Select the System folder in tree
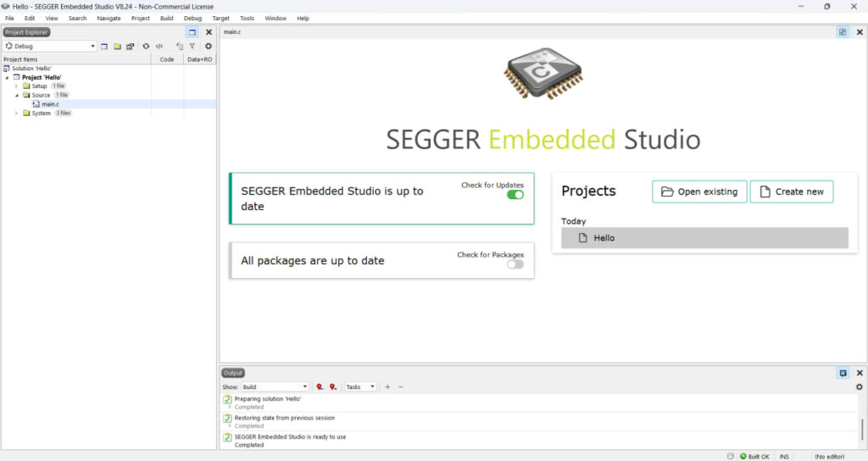 41,113
